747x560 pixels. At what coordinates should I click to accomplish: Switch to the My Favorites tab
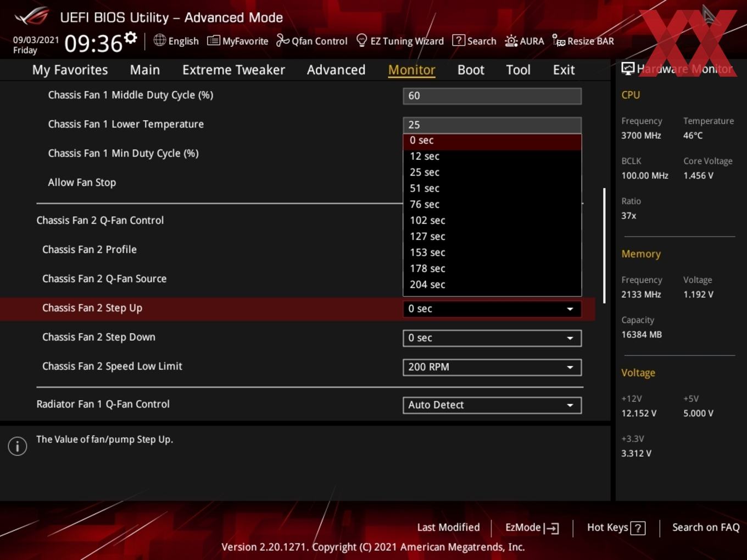tap(70, 70)
